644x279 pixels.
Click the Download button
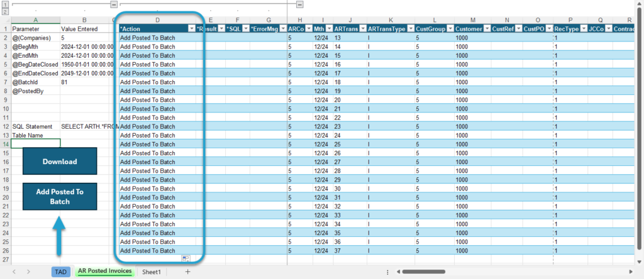point(60,161)
